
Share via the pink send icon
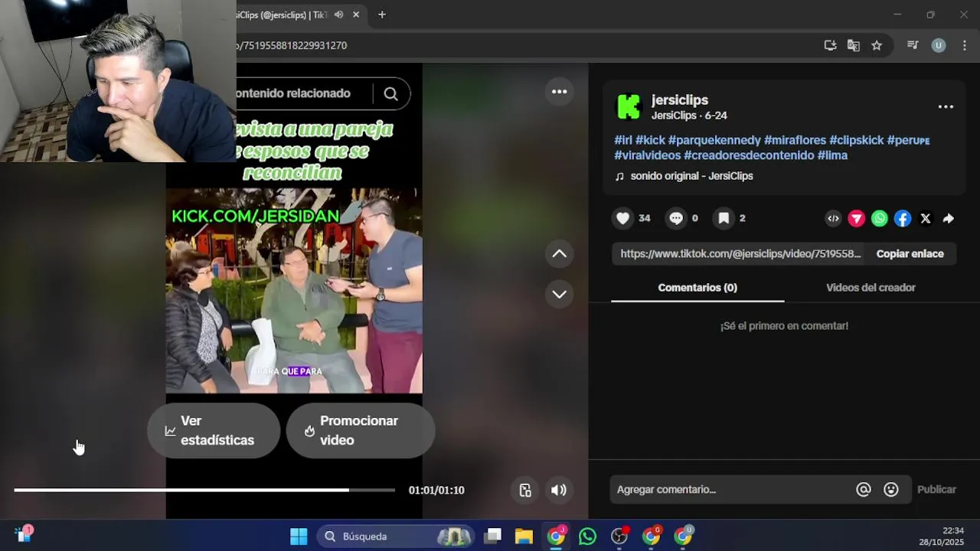pos(857,219)
